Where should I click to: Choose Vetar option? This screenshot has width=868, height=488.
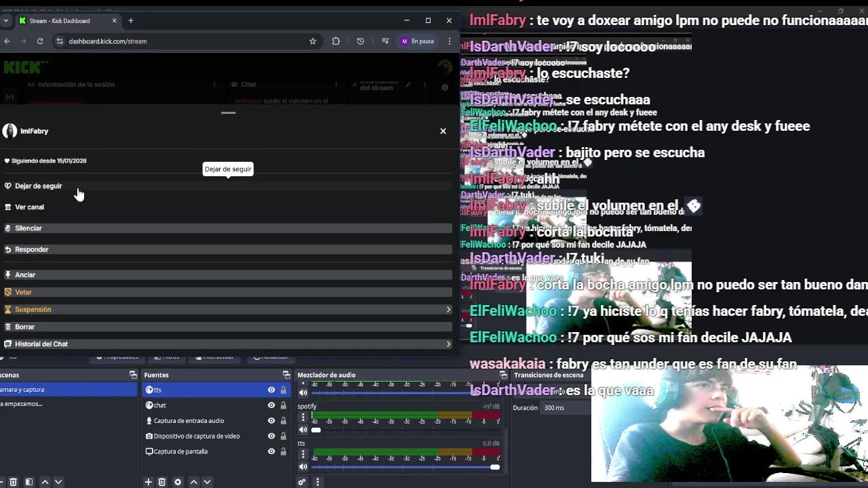coord(226,292)
